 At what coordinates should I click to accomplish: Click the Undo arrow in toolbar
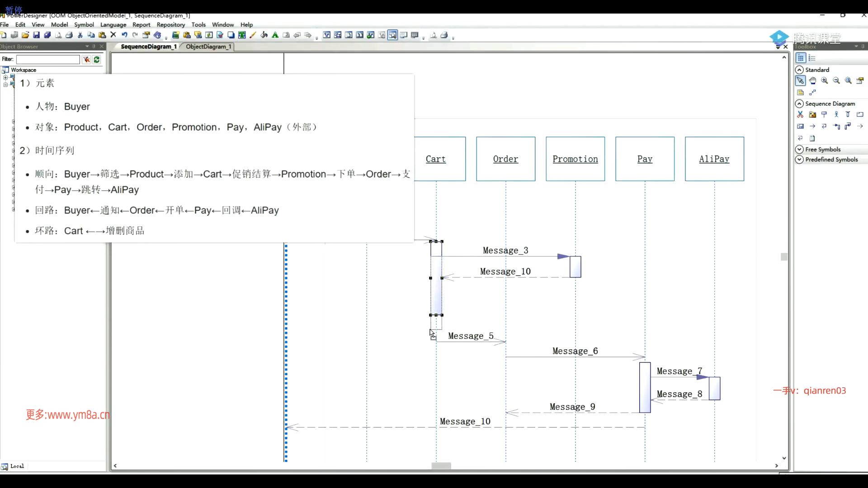(124, 35)
